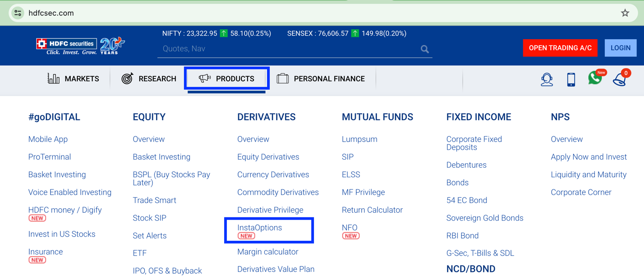Screen dimensions: 644x280
Task: Expand Personal Finance menu
Action: pyautogui.click(x=321, y=79)
